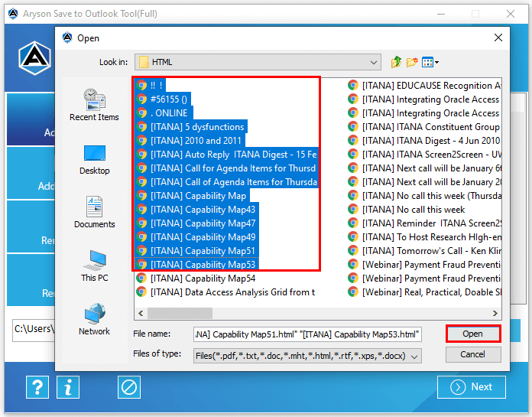Select '[ITANA] 2010 and 2011' file
This screenshot has width=532, height=417.
pyautogui.click(x=190, y=141)
